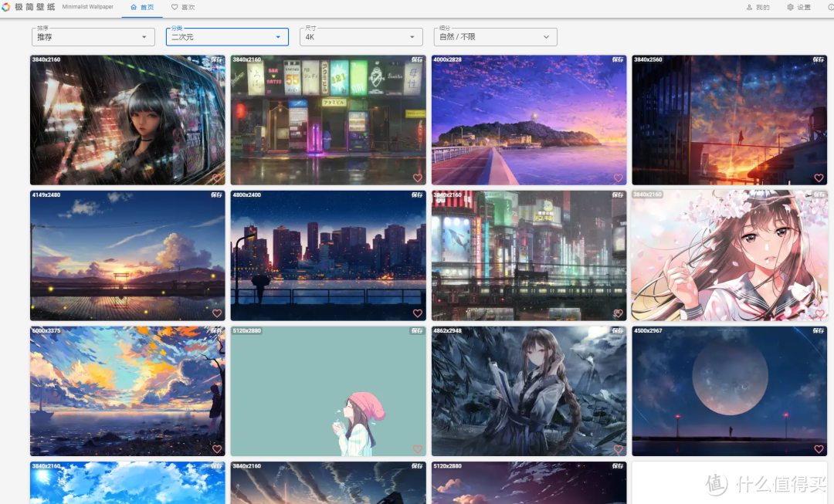Screen dimensions: 834x504
Task: Expand the 尺寸 dropdown showing 4K
Action: click(361, 37)
